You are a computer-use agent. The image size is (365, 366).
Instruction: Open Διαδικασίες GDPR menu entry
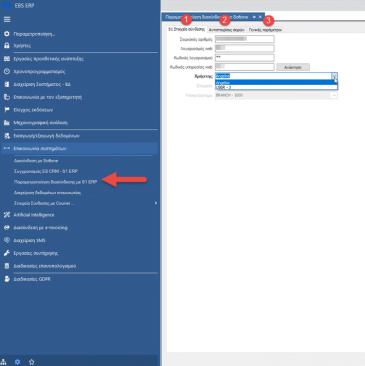(x=32, y=279)
